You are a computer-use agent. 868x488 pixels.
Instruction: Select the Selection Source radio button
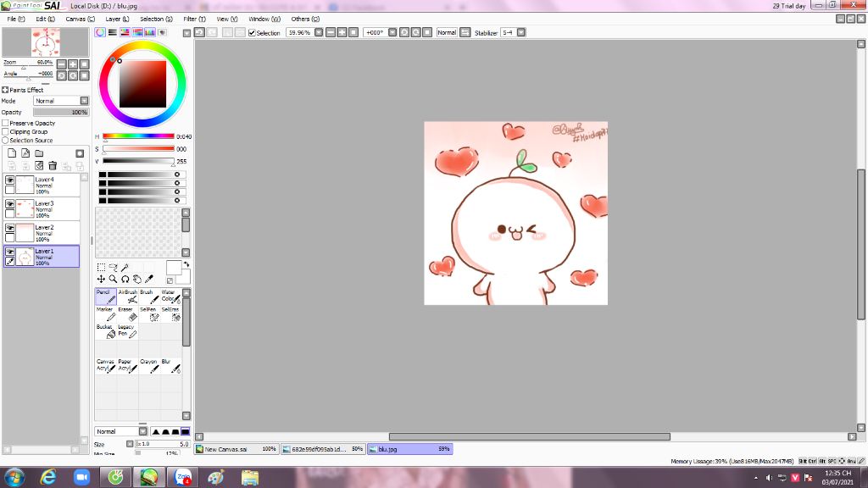(x=6, y=140)
